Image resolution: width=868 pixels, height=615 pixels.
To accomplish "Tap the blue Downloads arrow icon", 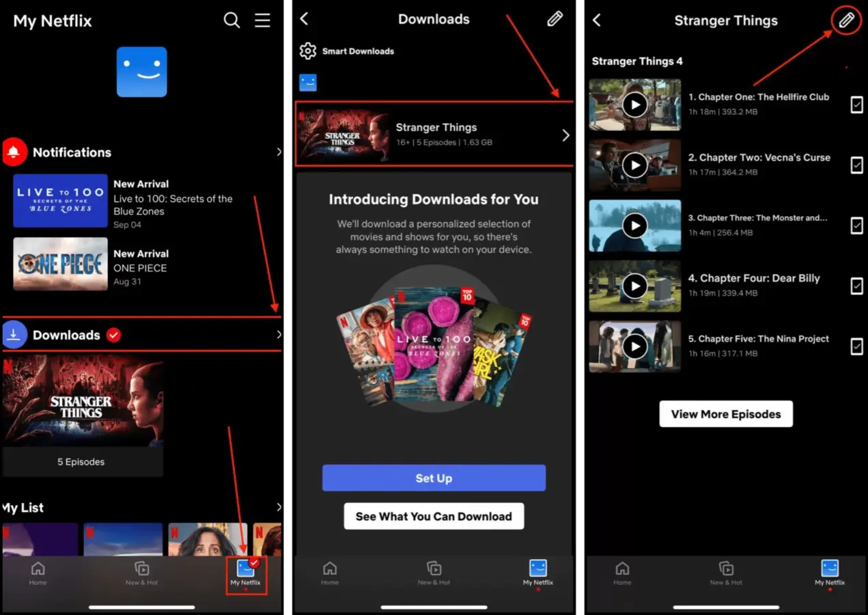I will [x=14, y=335].
